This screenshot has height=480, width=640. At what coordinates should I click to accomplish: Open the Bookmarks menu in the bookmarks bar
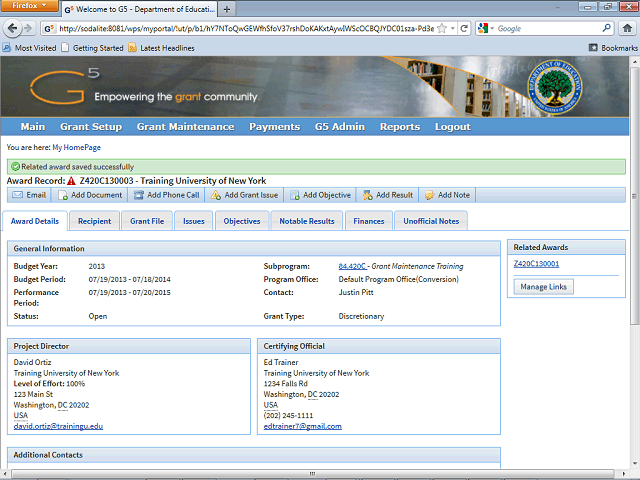click(x=610, y=48)
